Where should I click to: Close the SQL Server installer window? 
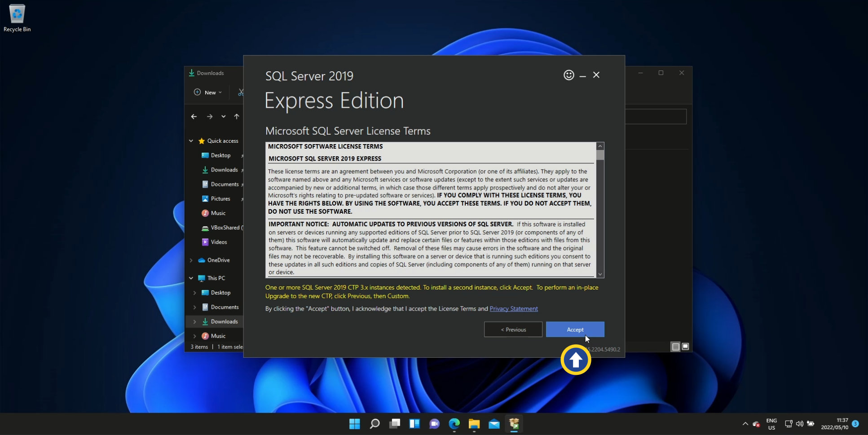pyautogui.click(x=596, y=75)
